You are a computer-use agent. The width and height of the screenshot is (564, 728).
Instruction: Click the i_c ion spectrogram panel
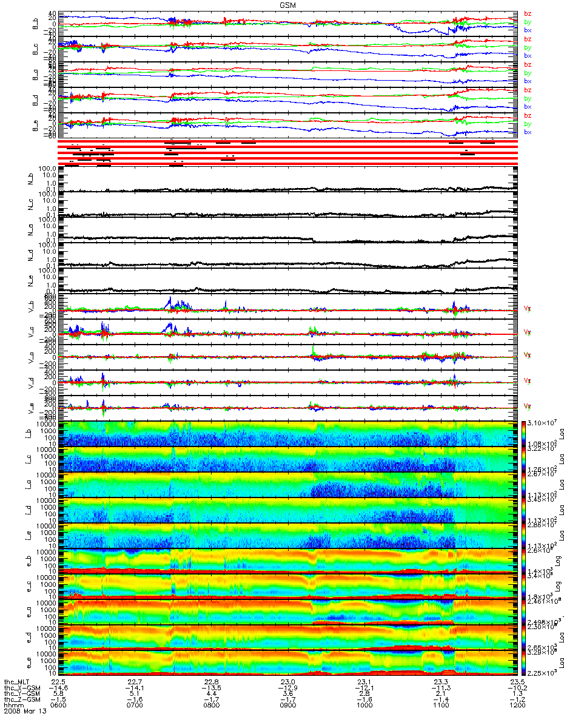(x=287, y=460)
